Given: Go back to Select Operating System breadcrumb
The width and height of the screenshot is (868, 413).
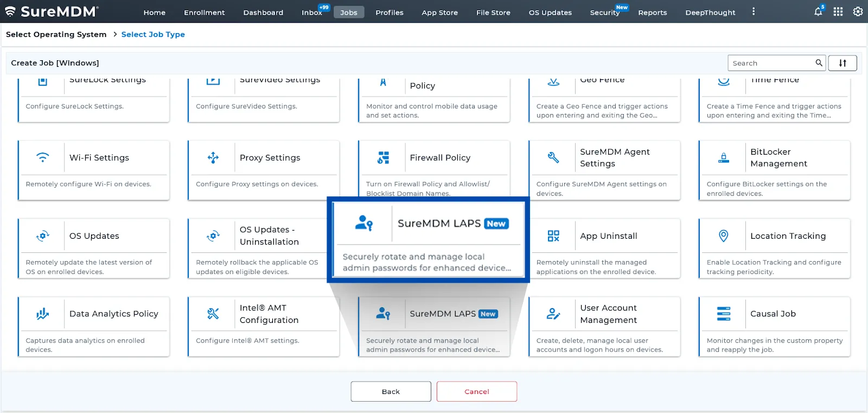Looking at the screenshot, I should 56,34.
